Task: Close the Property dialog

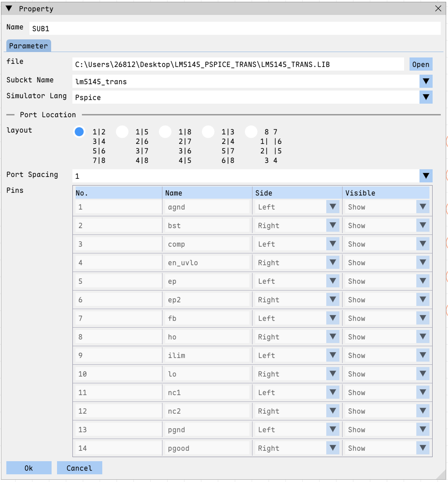Action: point(438,9)
